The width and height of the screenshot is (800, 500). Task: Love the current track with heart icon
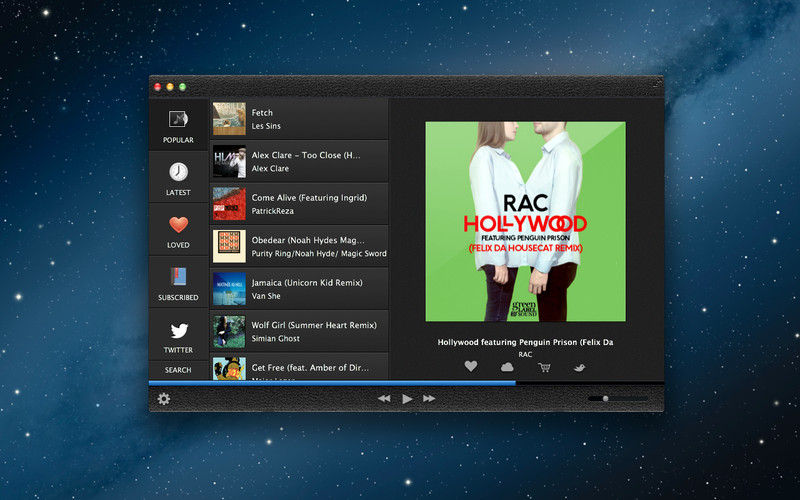point(471,366)
